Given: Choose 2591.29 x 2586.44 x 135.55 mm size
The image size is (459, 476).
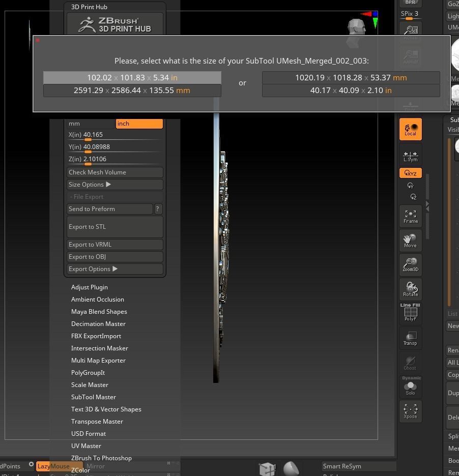Looking at the screenshot, I should (132, 91).
